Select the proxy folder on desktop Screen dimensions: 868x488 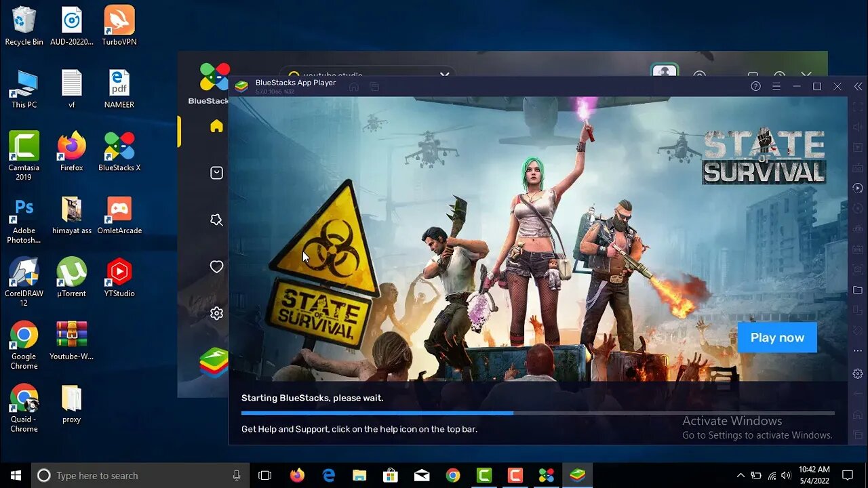point(71,404)
